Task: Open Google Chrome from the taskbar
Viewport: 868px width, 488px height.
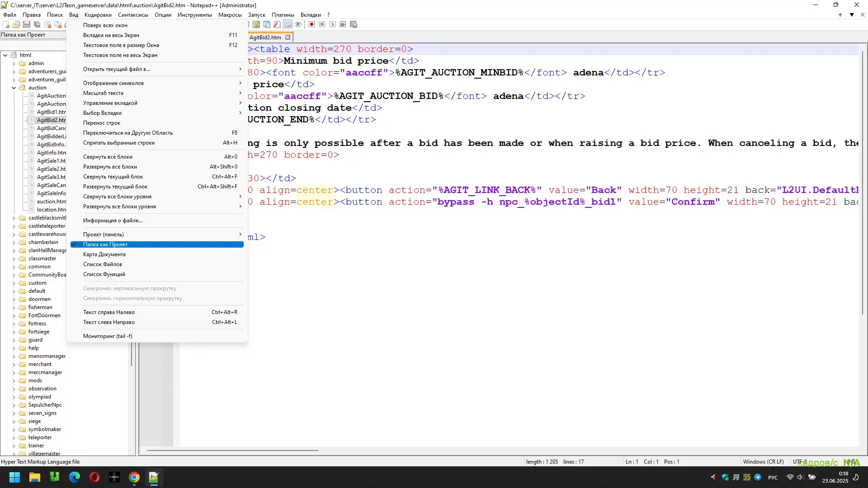Action: (x=134, y=477)
